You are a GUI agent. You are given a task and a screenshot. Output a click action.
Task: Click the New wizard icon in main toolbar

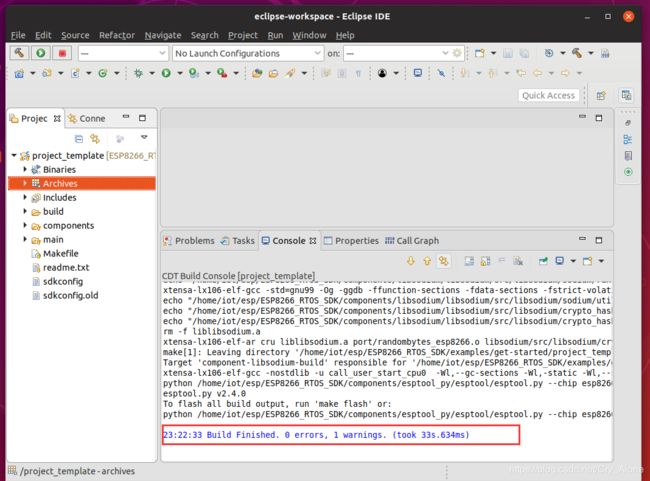click(480, 53)
